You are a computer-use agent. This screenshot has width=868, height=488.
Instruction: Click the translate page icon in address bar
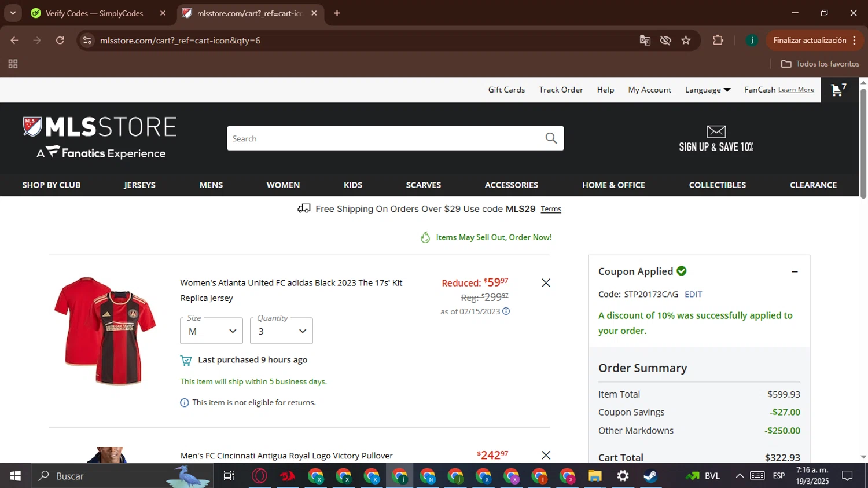click(645, 41)
